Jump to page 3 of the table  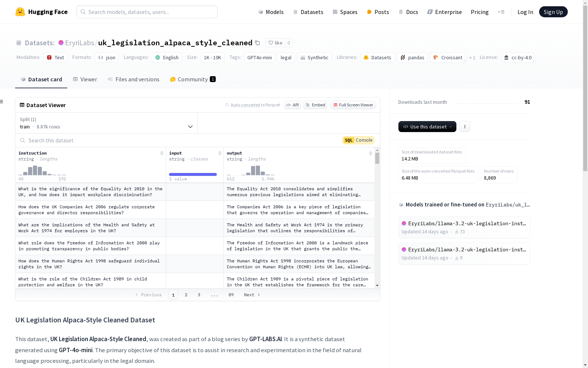pyautogui.click(x=199, y=295)
